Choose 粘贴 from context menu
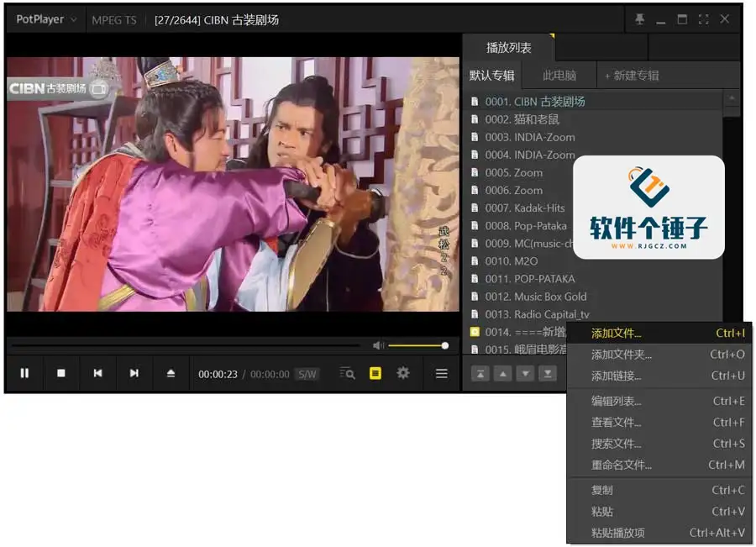The width and height of the screenshot is (756, 547). click(659, 512)
